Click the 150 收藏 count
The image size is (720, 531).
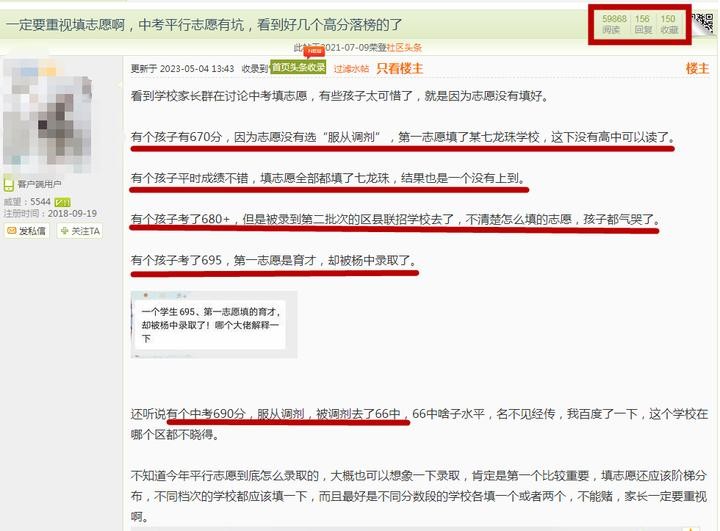669,24
